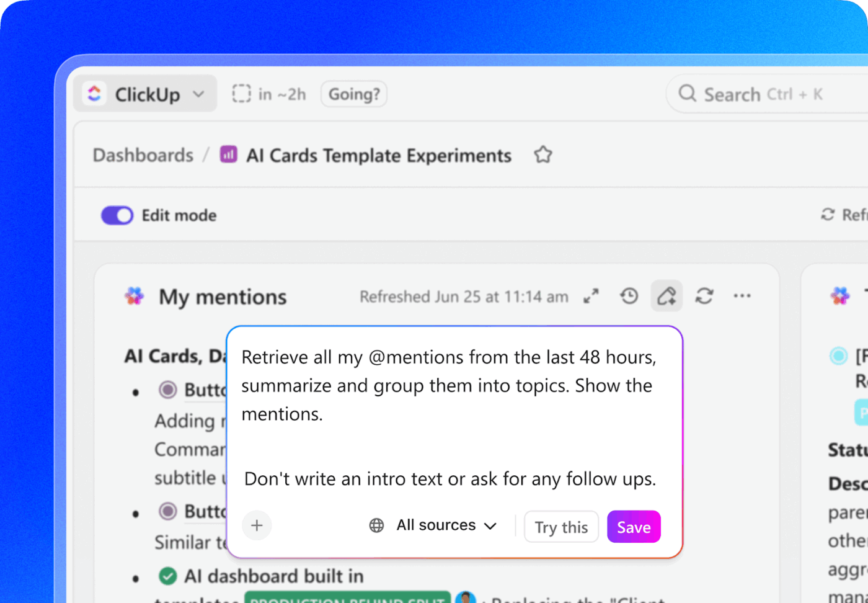The width and height of the screenshot is (868, 603).
Task: Expand the My mentions card to fullscreen
Action: point(591,296)
